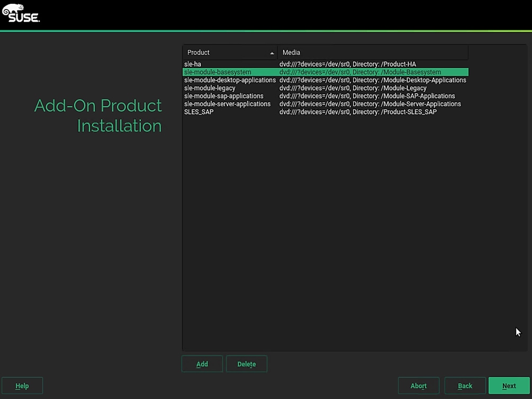Select the sle-module-legacy product row
The height and width of the screenshot is (399, 532).
pos(326,88)
